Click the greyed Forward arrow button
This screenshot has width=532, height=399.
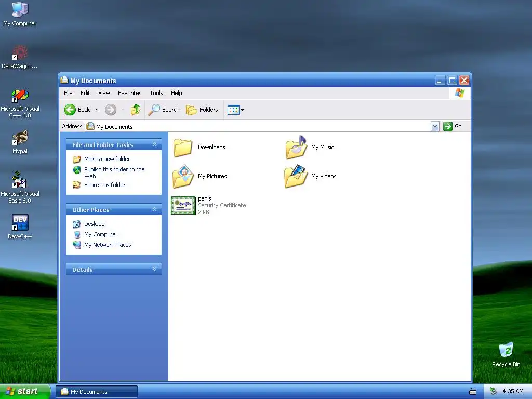coord(111,110)
